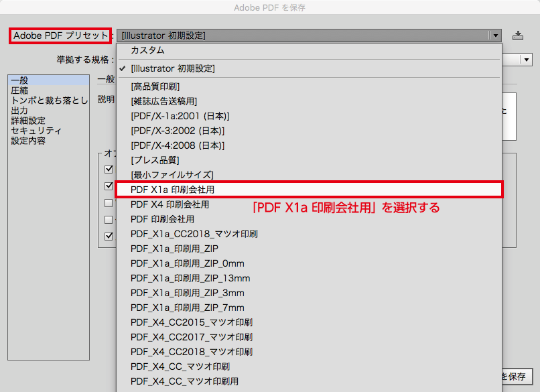
Task: Pick [PDF/X-4:2008 (日本)] preset
Action: click(309, 145)
